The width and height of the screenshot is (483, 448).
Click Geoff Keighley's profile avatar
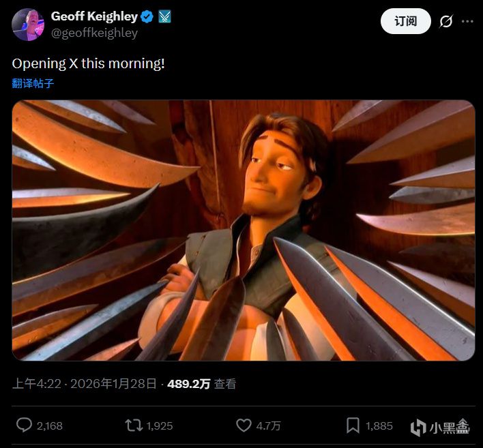pos(28,24)
